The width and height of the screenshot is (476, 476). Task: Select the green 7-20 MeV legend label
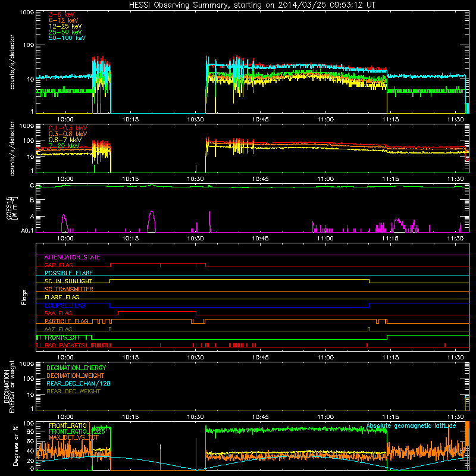click(x=64, y=146)
